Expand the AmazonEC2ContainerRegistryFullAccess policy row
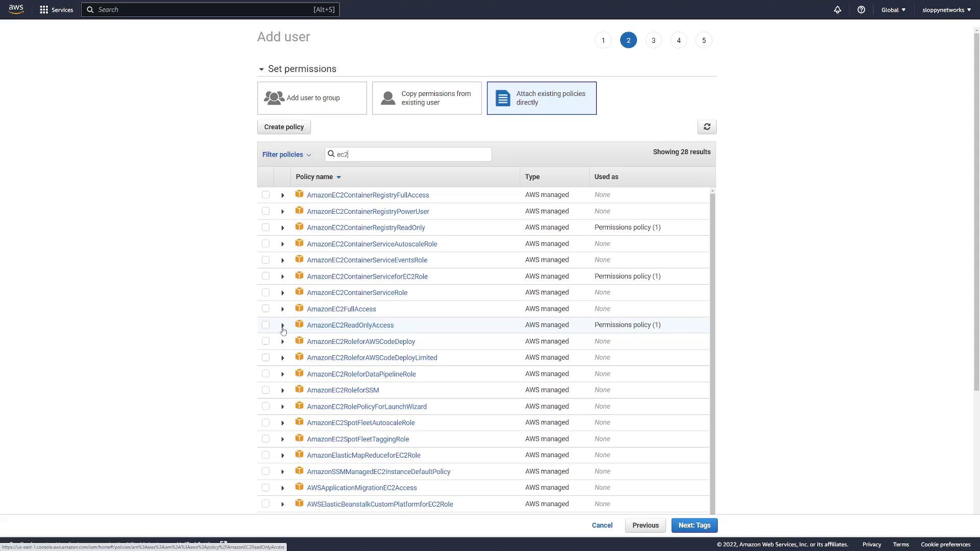 point(282,195)
